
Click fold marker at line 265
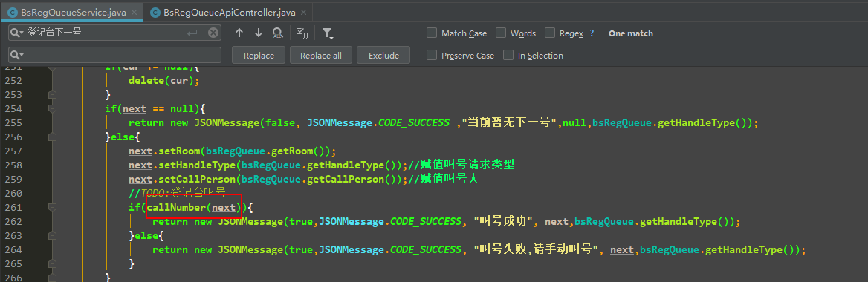pos(52,263)
